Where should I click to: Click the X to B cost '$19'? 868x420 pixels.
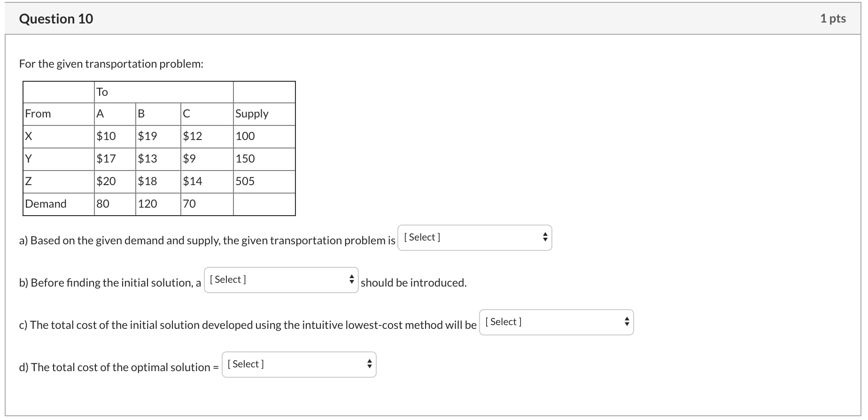[147, 136]
